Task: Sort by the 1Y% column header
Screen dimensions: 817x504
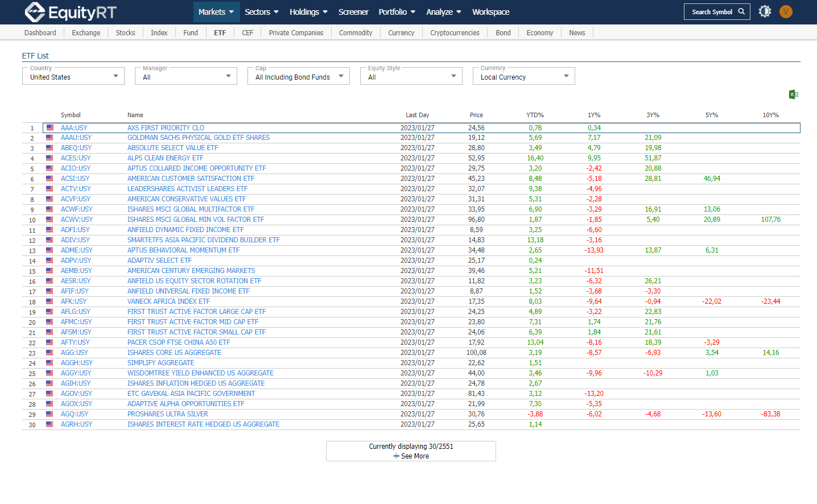Action: [x=594, y=115]
